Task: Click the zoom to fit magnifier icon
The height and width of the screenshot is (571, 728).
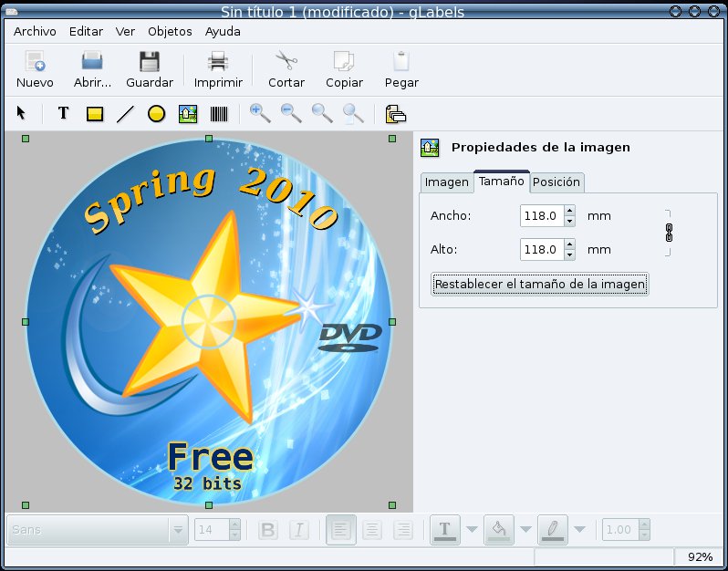Action: coord(353,114)
